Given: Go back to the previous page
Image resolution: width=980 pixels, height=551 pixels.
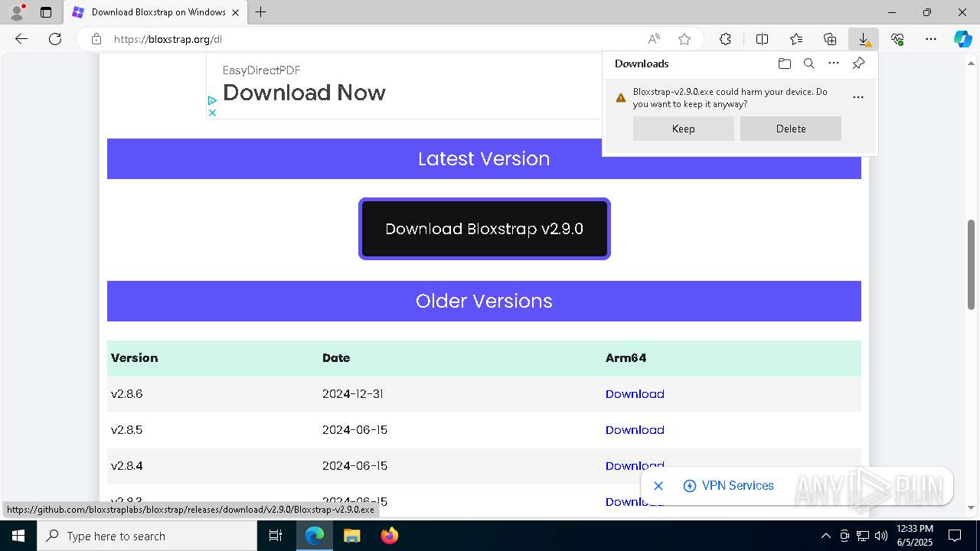Looking at the screenshot, I should 21,39.
